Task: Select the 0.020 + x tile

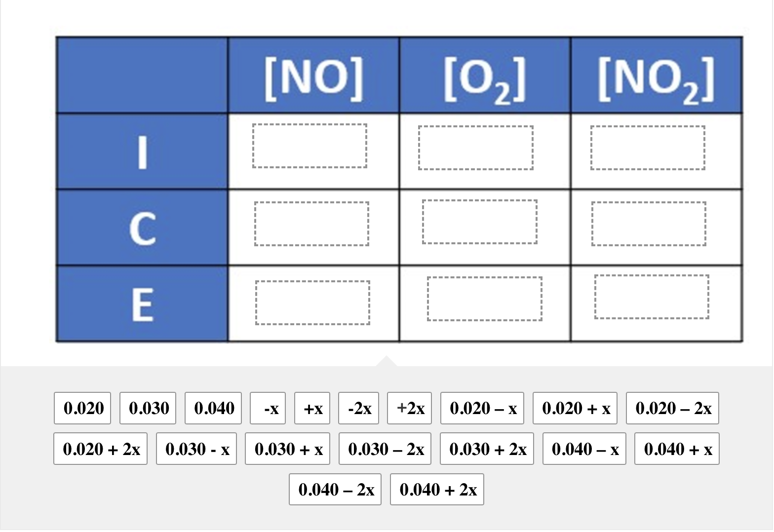Action: click(x=575, y=408)
